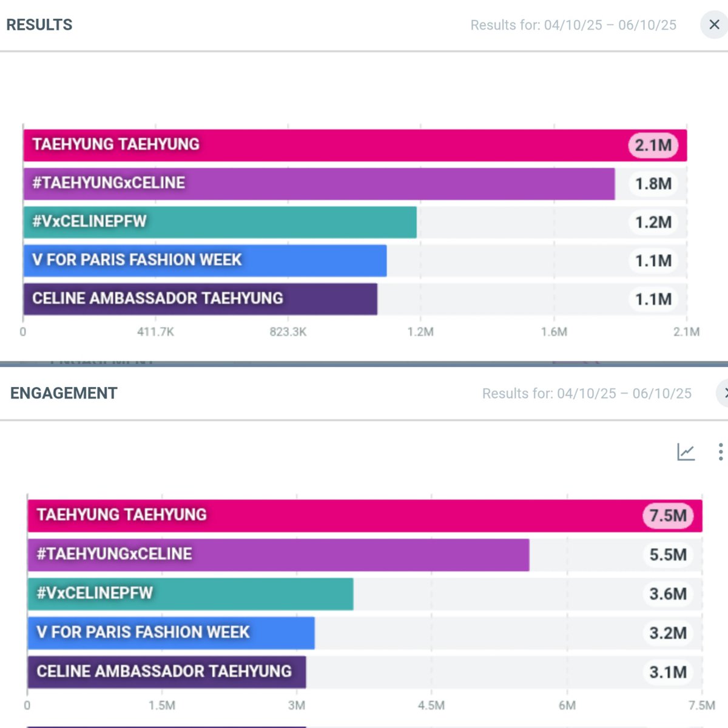
Task: Click the 6M axis label in Engagement
Action: [x=567, y=706]
